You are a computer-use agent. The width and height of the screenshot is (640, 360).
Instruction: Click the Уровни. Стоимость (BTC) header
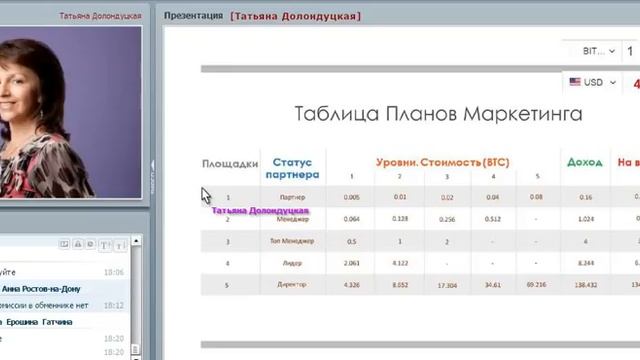tap(442, 162)
